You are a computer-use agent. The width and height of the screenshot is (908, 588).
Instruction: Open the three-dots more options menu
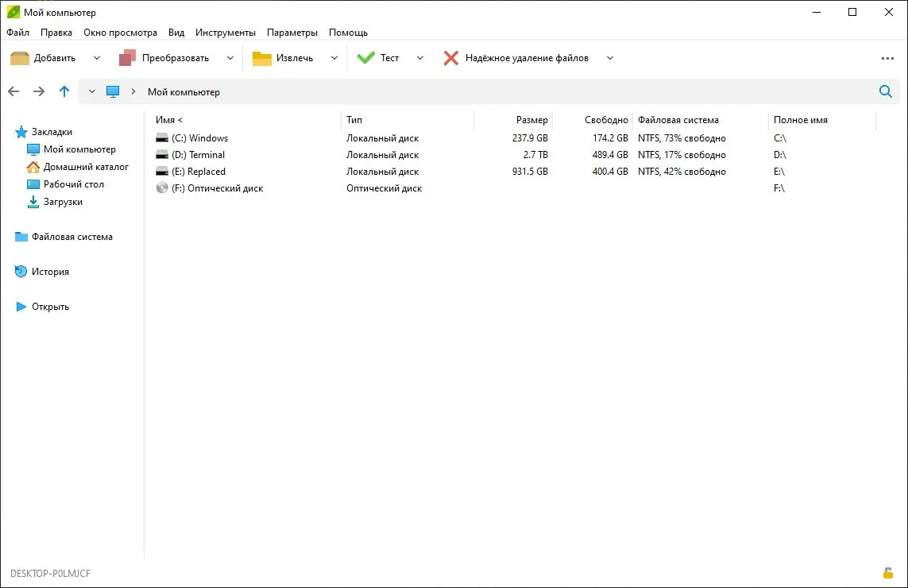[x=888, y=58]
